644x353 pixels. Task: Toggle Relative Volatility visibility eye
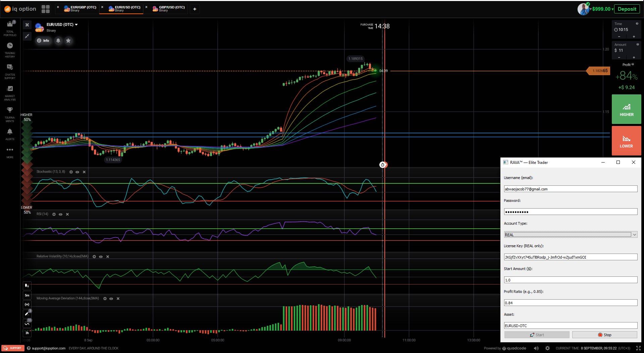click(101, 257)
